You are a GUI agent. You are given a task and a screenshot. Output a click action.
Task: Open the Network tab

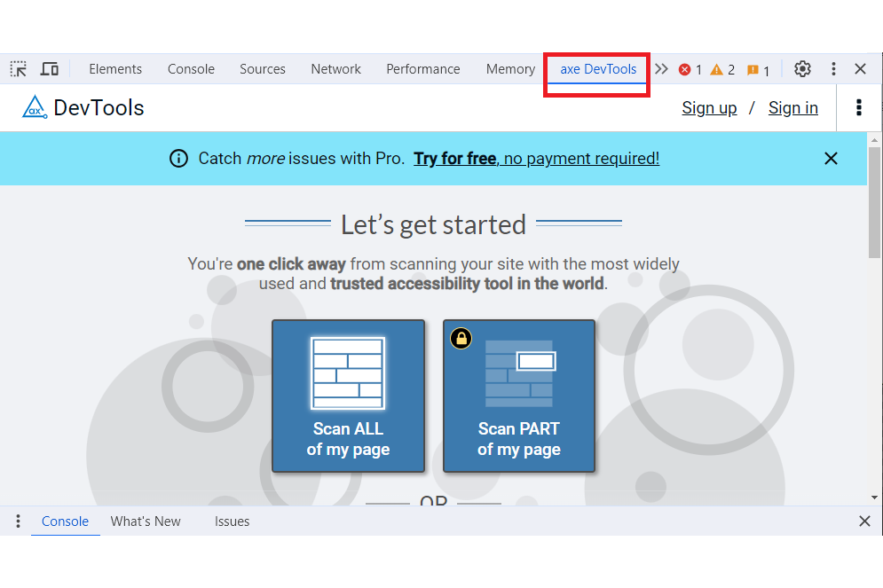335,69
